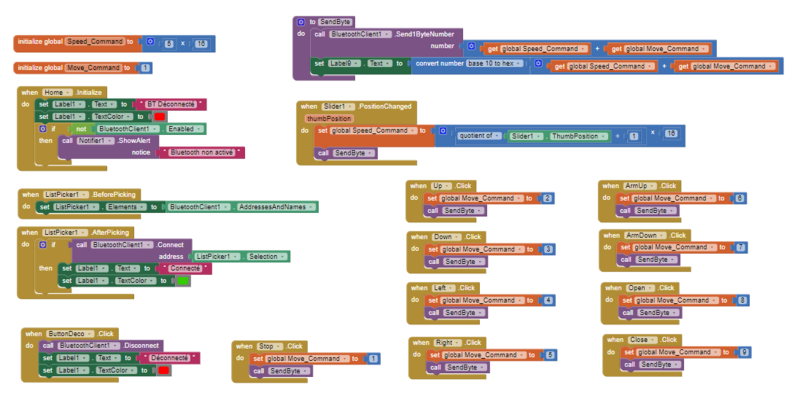Click the red color block in Home.Initialize
Image resolution: width=800 pixels, height=401 pixels.
(x=159, y=117)
